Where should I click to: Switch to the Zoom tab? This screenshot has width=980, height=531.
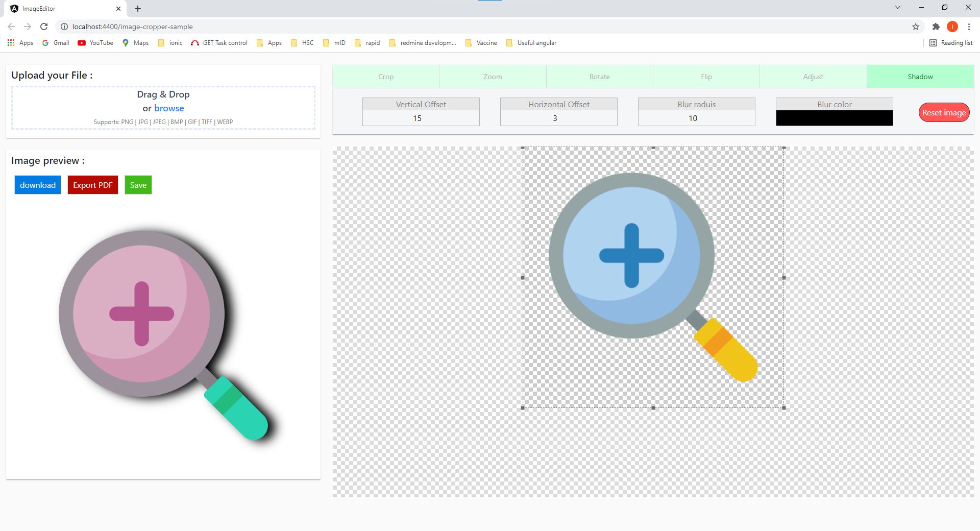point(493,77)
